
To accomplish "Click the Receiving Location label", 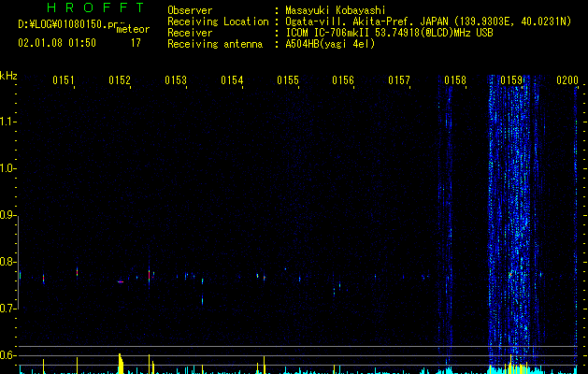I will [218, 22].
